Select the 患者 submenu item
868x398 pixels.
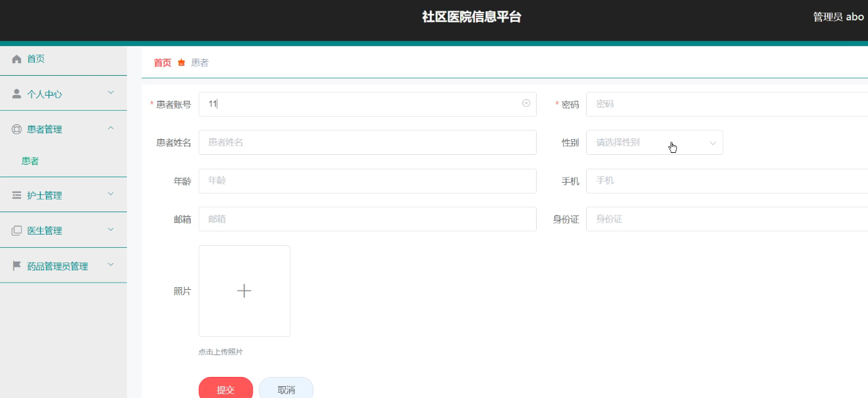(x=30, y=161)
